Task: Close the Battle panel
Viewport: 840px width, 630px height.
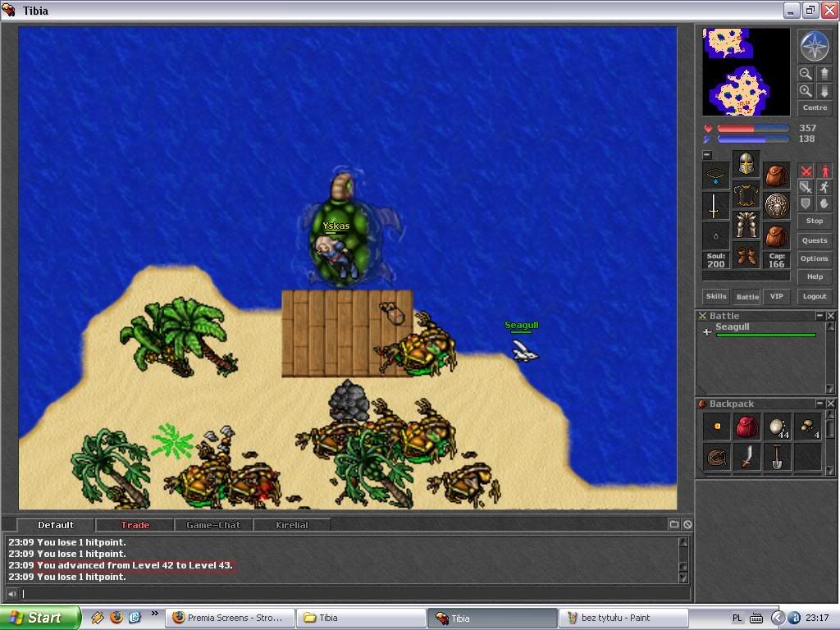Action: [x=830, y=316]
